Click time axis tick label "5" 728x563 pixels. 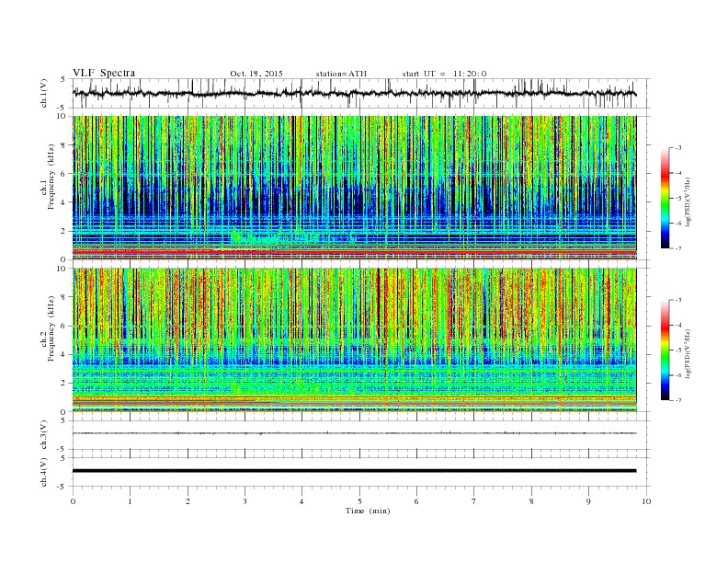click(x=359, y=501)
